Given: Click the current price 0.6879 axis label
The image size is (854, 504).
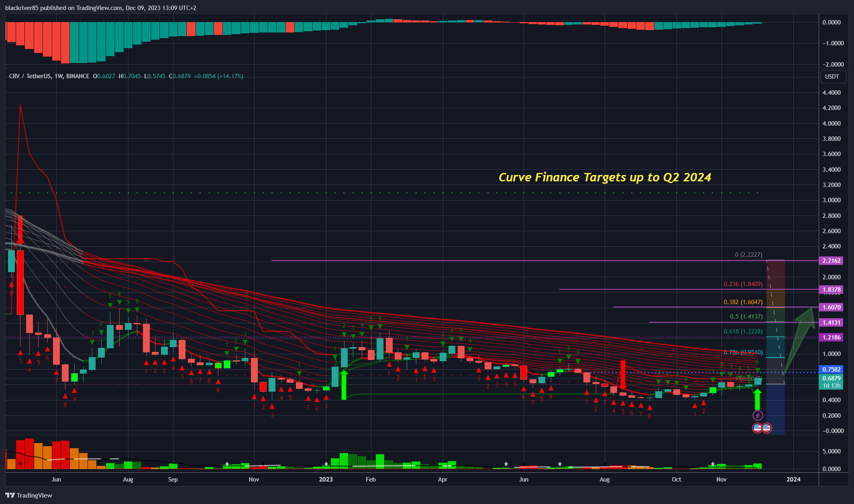Looking at the screenshot, I should coord(832,378).
